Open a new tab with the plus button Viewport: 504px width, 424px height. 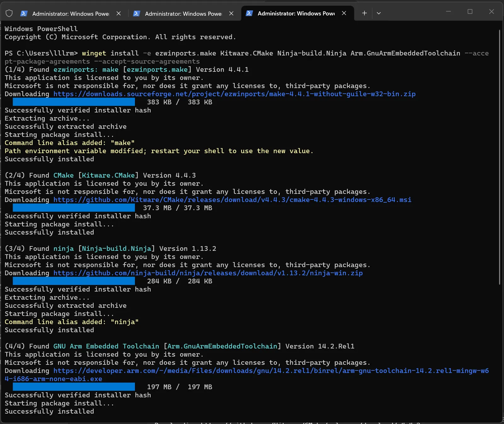point(364,13)
